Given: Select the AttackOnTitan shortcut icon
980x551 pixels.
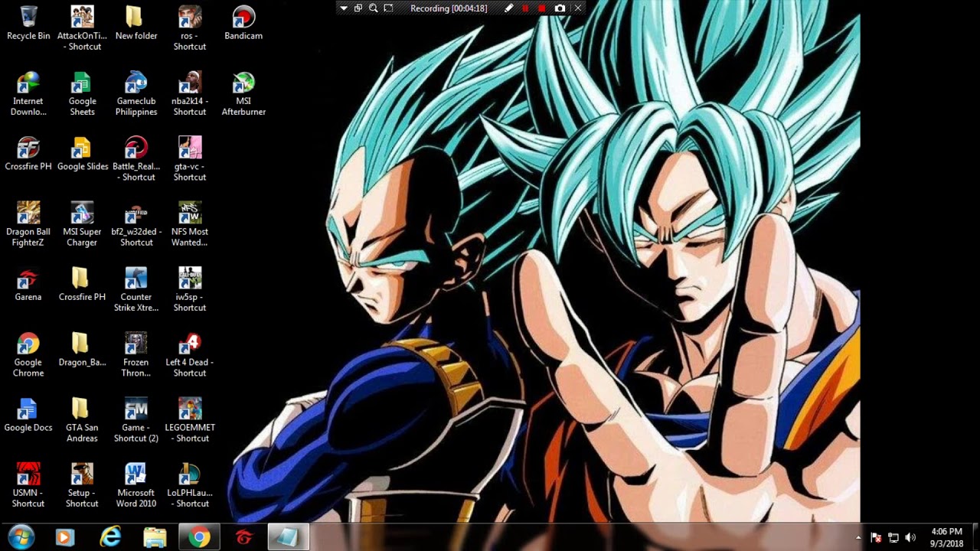Looking at the screenshot, I should tap(82, 28).
